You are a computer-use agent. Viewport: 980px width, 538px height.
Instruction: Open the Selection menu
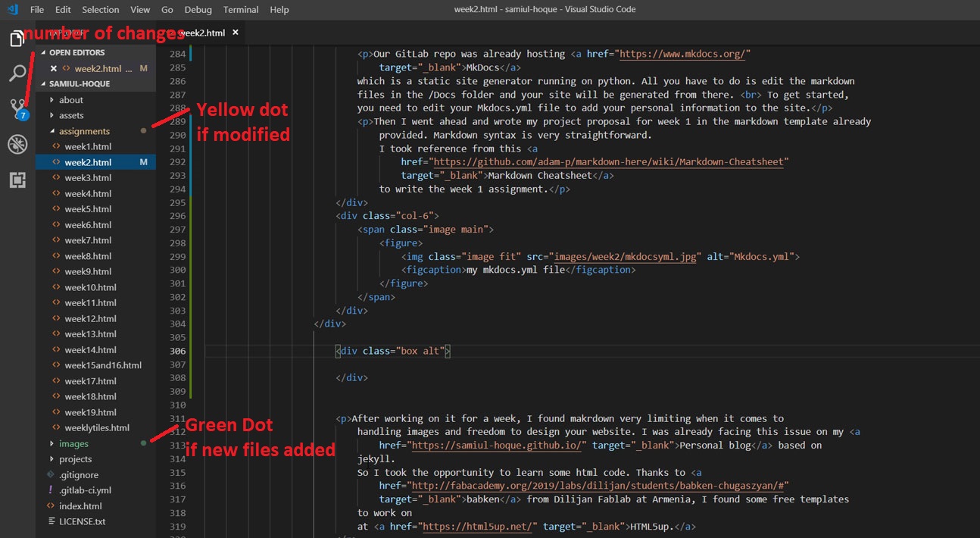[101, 10]
